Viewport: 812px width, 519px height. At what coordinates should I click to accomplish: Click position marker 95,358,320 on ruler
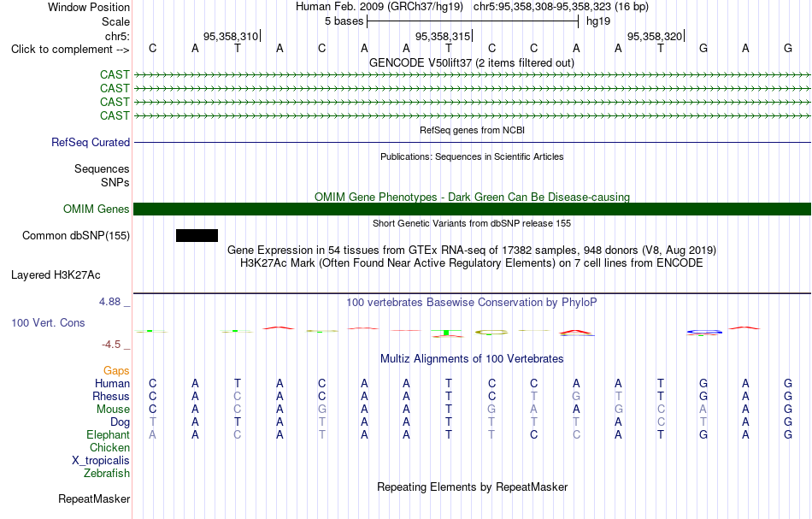click(655, 36)
